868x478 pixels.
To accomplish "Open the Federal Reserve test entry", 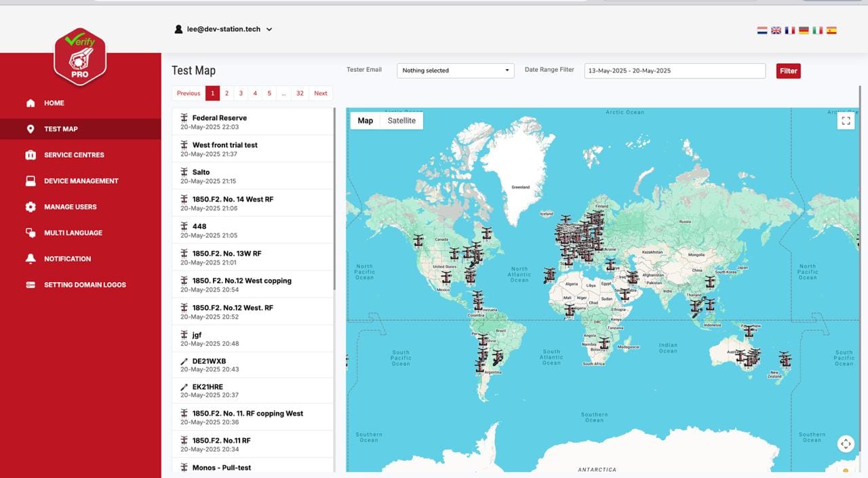I will [219, 118].
